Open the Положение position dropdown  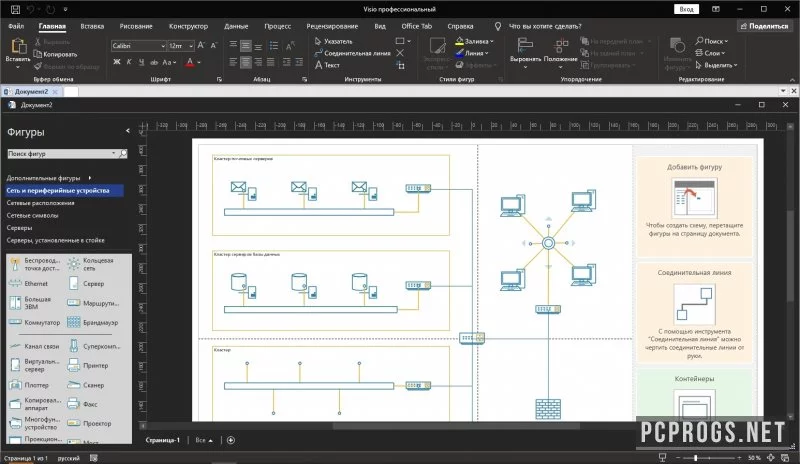(561, 53)
